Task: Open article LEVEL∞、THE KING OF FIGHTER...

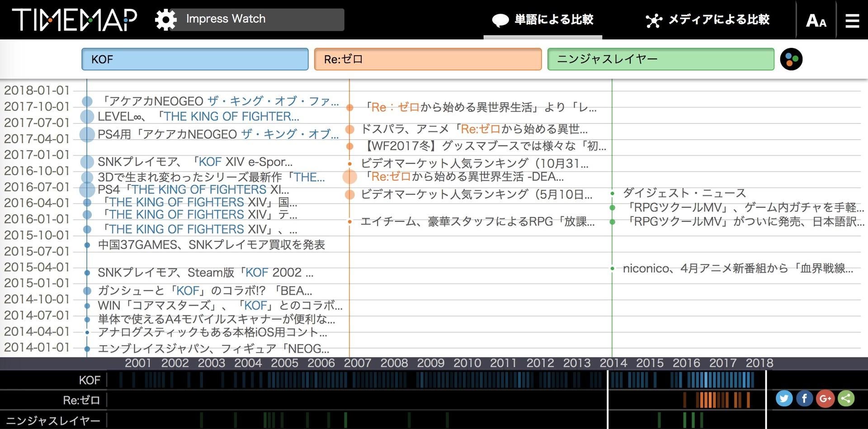Action: click(x=198, y=117)
